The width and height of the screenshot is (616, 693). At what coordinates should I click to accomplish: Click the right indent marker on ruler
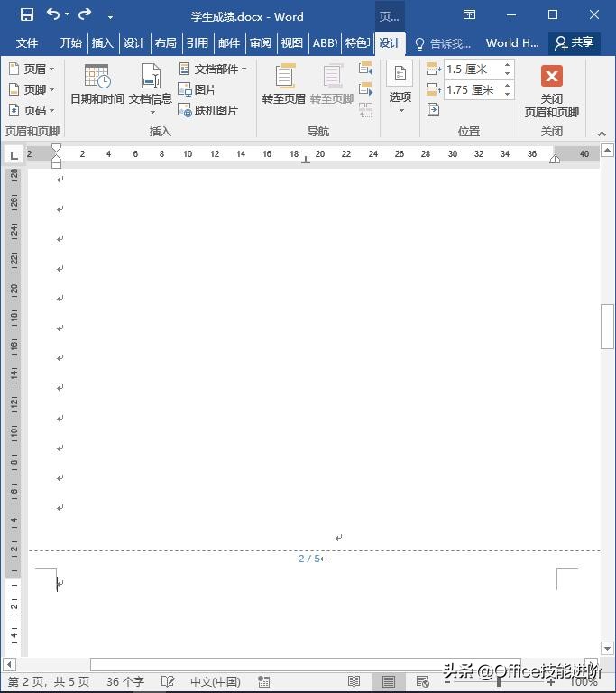point(555,159)
